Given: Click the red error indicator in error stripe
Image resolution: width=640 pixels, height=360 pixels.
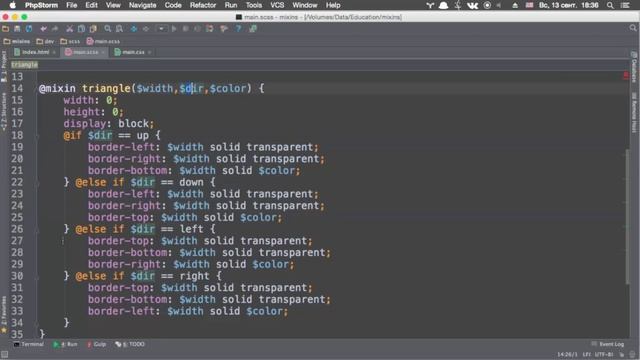Looking at the screenshot, I should pos(626,76).
